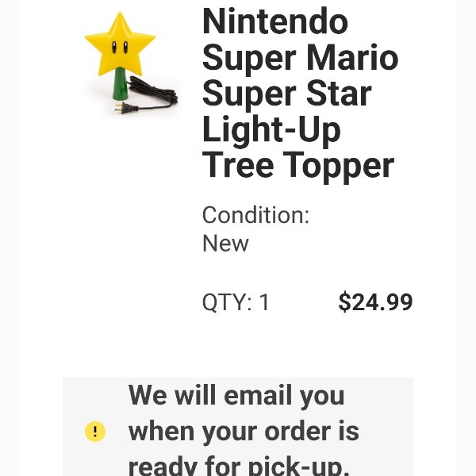
Task: Click the yellow star in product image
Action: point(120,44)
